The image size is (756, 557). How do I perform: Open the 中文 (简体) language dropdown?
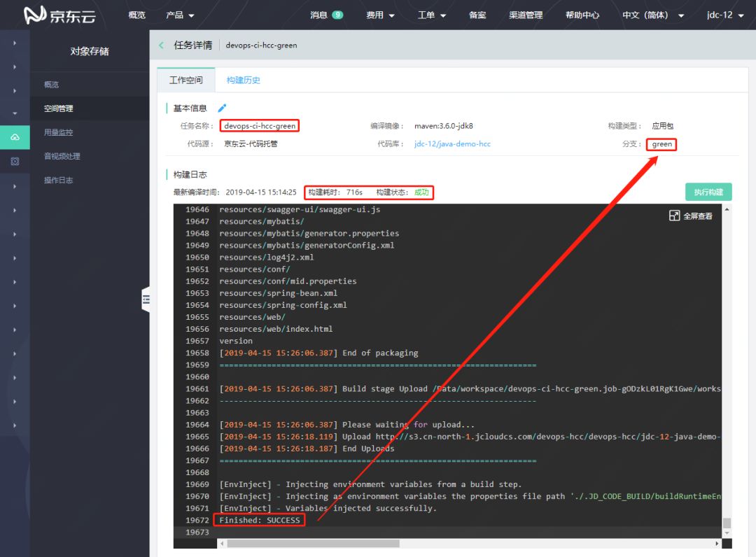pyautogui.click(x=653, y=15)
